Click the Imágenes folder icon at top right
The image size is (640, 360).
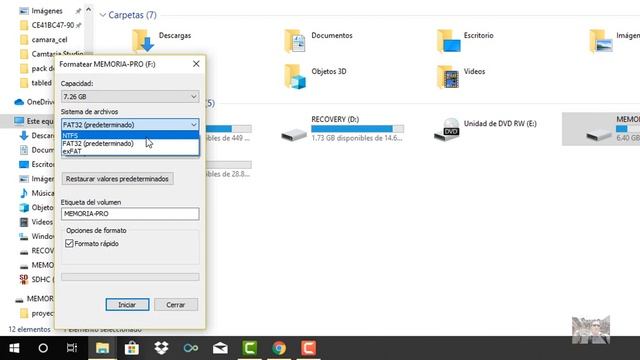(601, 41)
